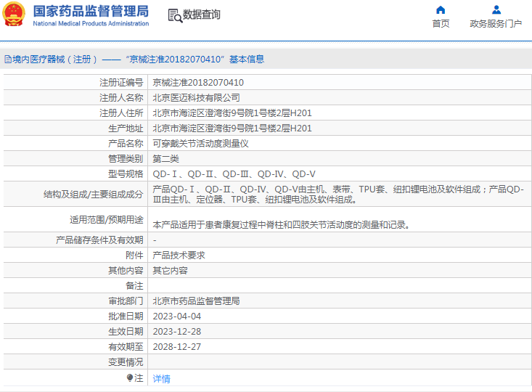Click expiry date 2028-12-27
The width and height of the screenshot is (532, 392).
coord(177,347)
